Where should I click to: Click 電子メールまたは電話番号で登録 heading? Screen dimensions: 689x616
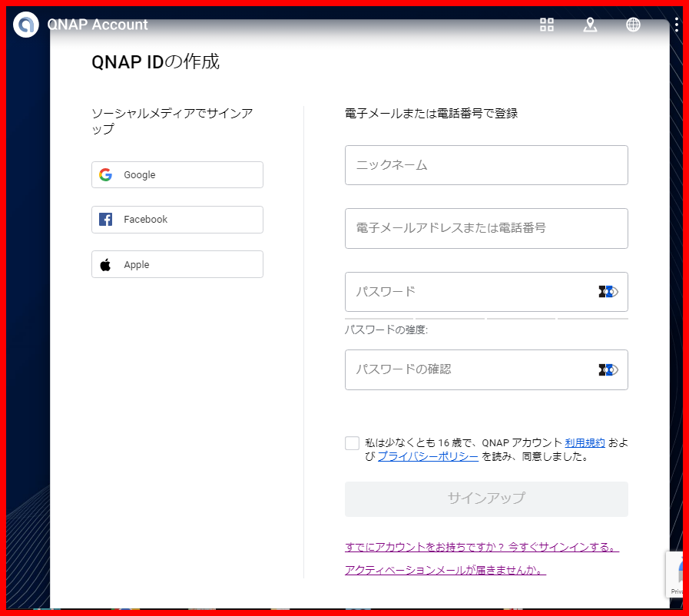point(431,114)
